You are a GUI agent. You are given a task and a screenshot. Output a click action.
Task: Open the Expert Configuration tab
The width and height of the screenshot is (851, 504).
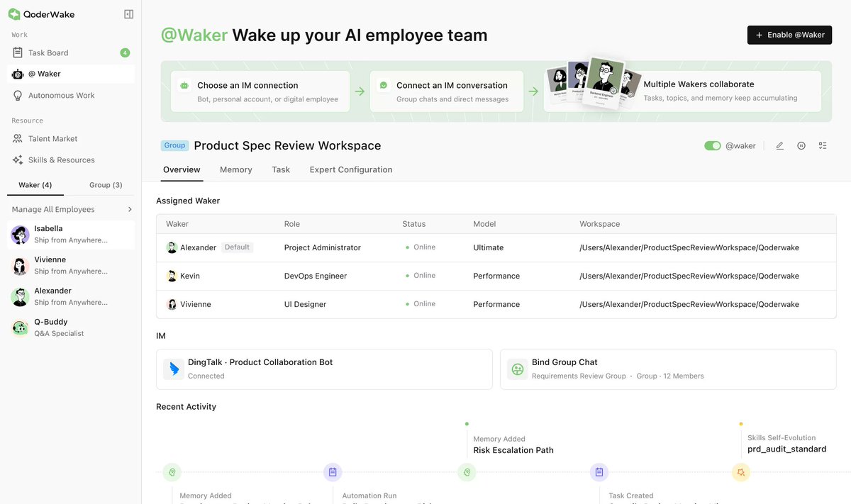[351, 169]
